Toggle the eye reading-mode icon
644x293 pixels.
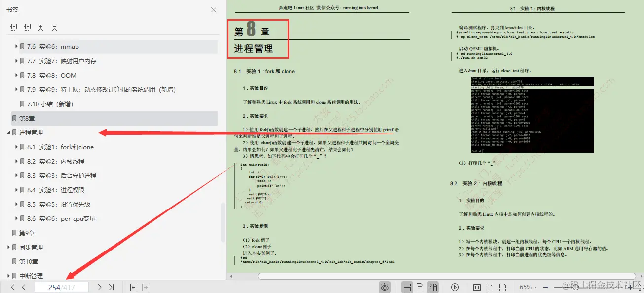[385, 287]
